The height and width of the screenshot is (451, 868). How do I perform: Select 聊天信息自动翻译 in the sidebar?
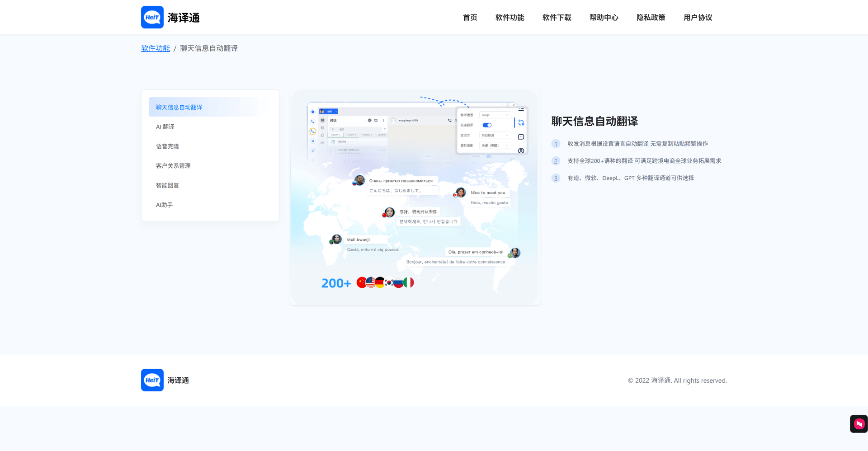[210, 107]
